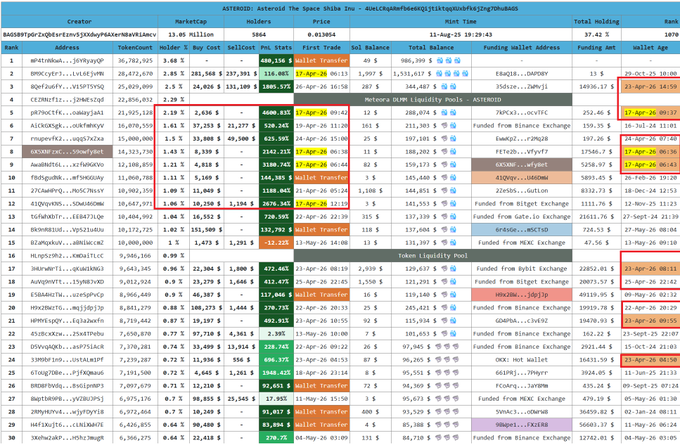Click the red-highlighted funding wallet in row 19
This screenshot has height=445, width=680.
click(522, 295)
